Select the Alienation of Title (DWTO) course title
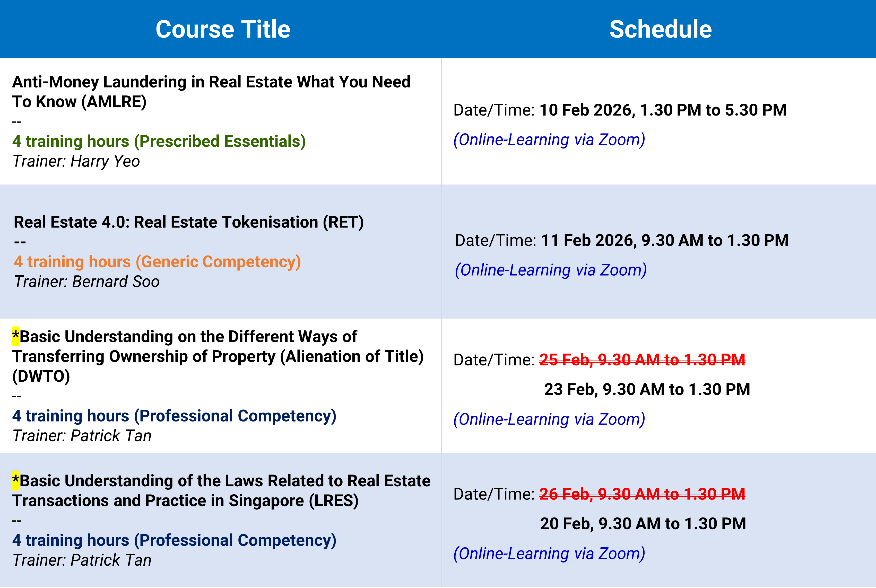 tap(218, 356)
